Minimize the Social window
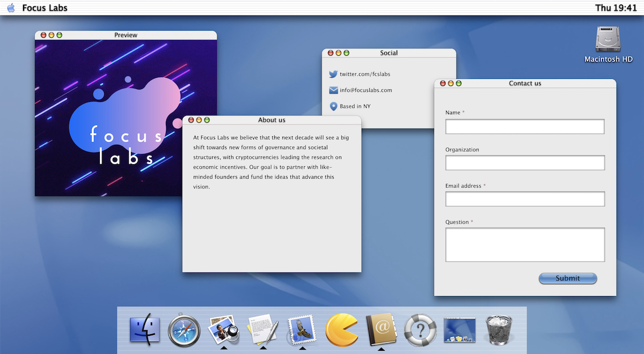Screen dimensions: 644x354 339,53
